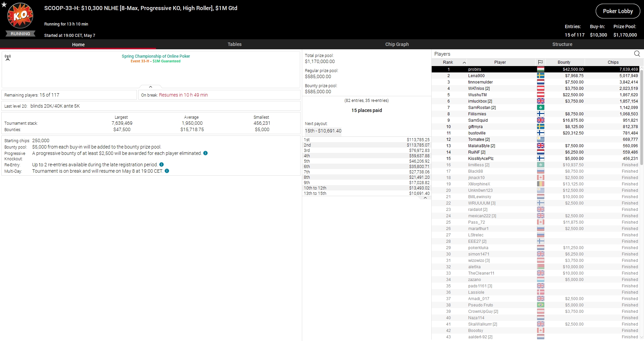The height and width of the screenshot is (341, 644).
Task: Click Fiilismies Finnish flag icon
Action: click(x=540, y=114)
